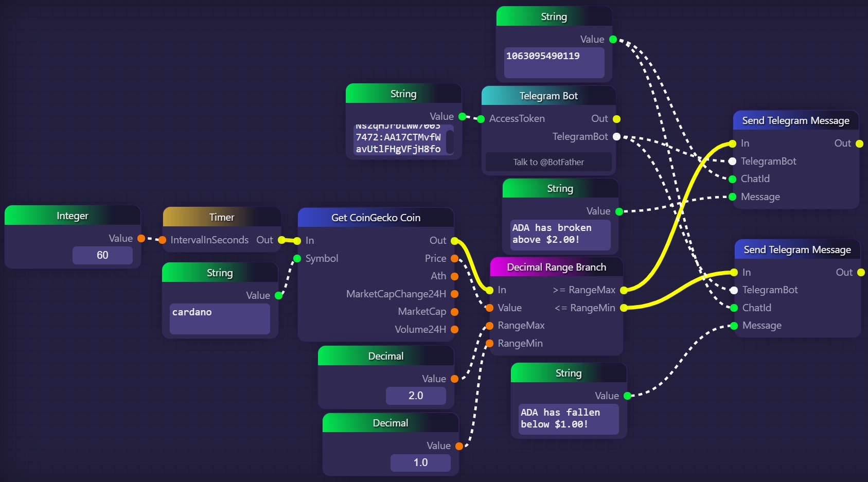This screenshot has height=482, width=868.
Task: Click the Timer node's yellow Out port
Action: [x=281, y=240]
